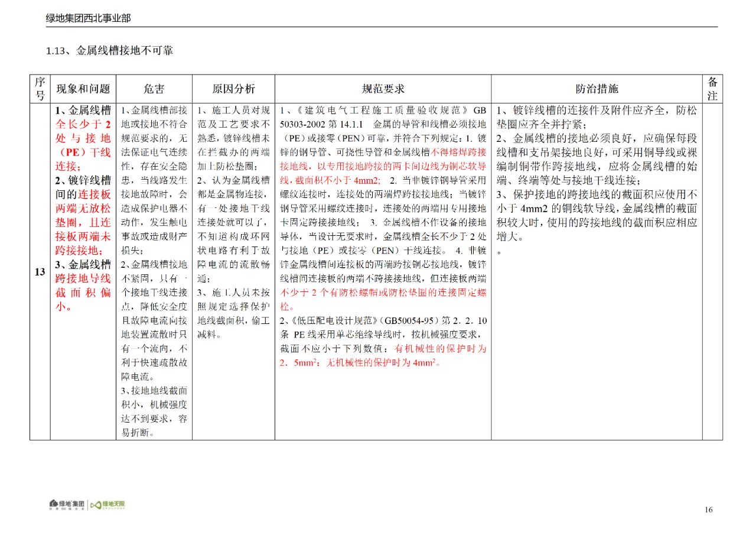The height and width of the screenshot is (535, 756).
Task: Click the page number 16
Action: coord(708,510)
